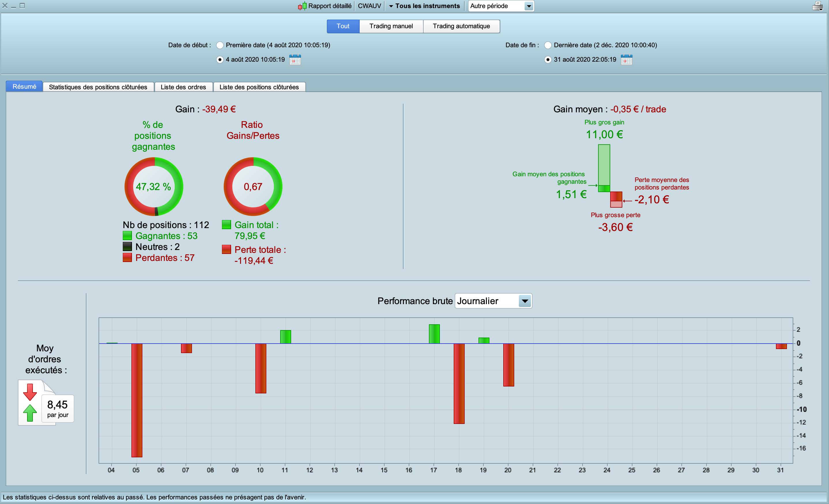
Task: Click the green Gain total legend square
Action: [x=227, y=225]
